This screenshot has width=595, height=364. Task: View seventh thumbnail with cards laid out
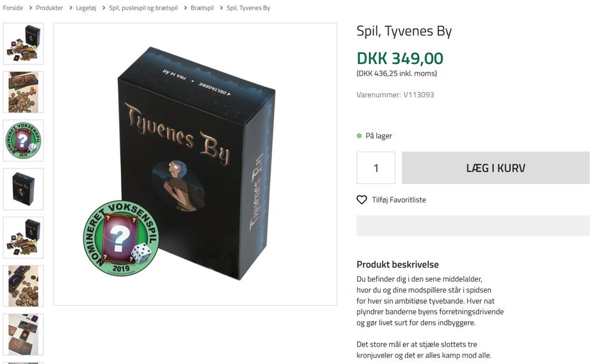click(24, 335)
